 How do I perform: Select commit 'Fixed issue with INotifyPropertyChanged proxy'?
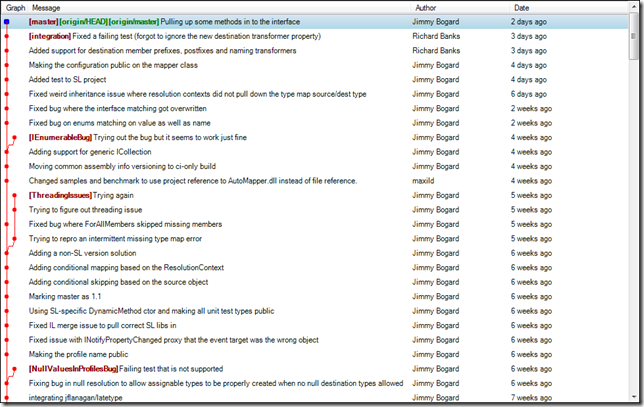pyautogui.click(x=174, y=340)
